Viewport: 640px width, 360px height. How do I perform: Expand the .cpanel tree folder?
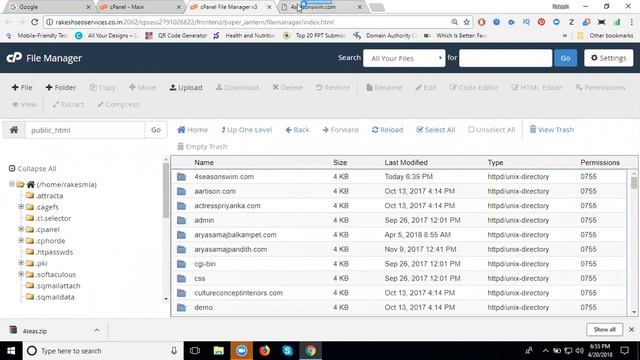pyautogui.click(x=21, y=229)
